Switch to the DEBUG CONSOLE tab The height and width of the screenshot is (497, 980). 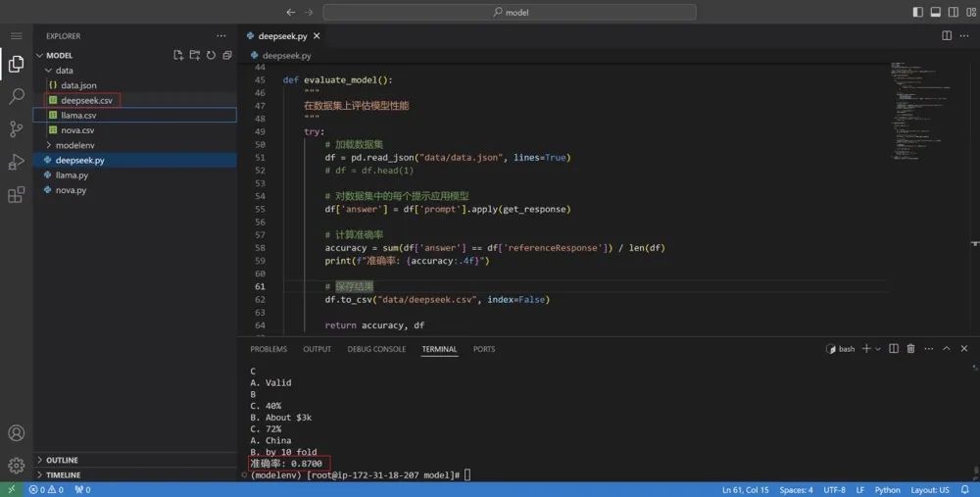[x=376, y=349]
